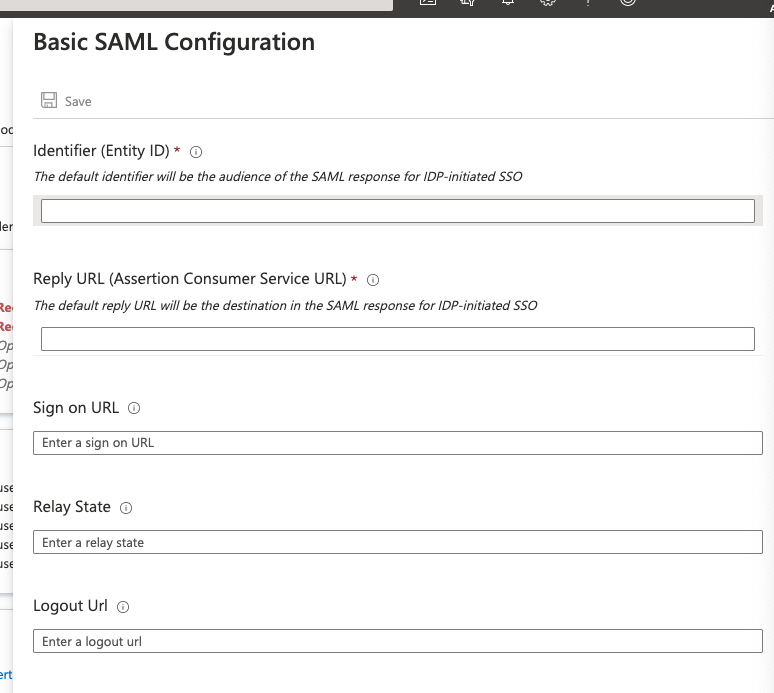Open Cloud Shell from the top bar

(x=428, y=3)
